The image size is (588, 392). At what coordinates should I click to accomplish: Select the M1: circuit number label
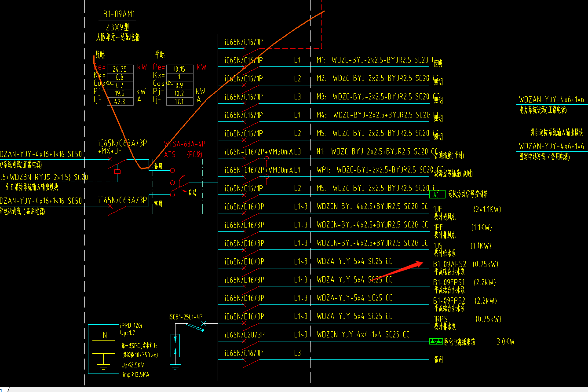[x=321, y=60]
